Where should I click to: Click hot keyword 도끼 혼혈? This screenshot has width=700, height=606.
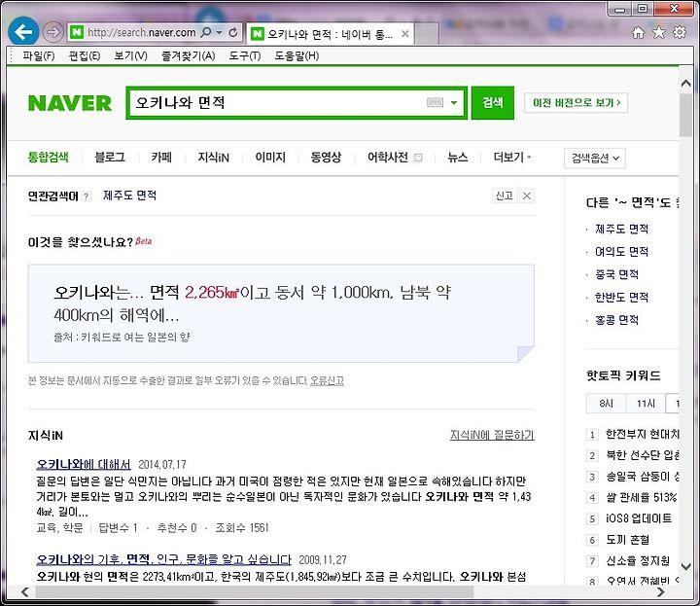point(627,540)
